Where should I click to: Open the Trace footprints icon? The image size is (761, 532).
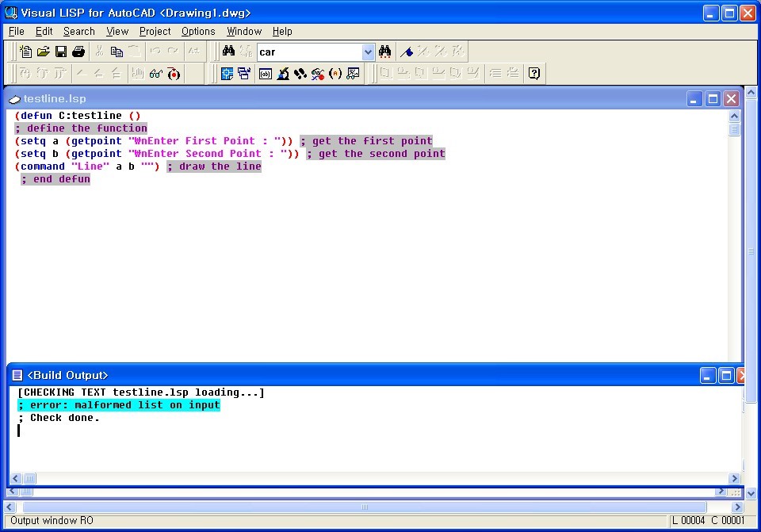(x=300, y=73)
